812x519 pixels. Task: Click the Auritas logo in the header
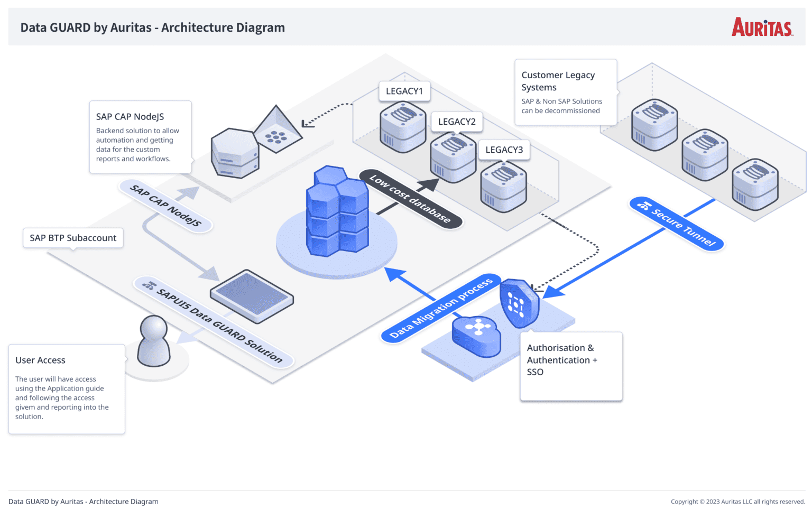tap(762, 27)
